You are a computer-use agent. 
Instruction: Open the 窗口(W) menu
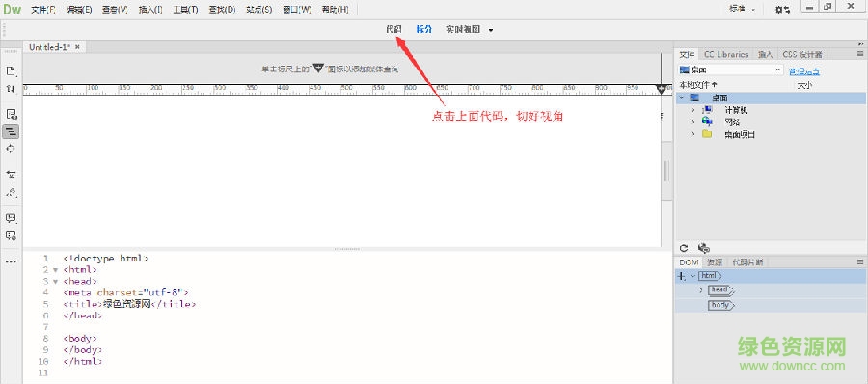(297, 10)
